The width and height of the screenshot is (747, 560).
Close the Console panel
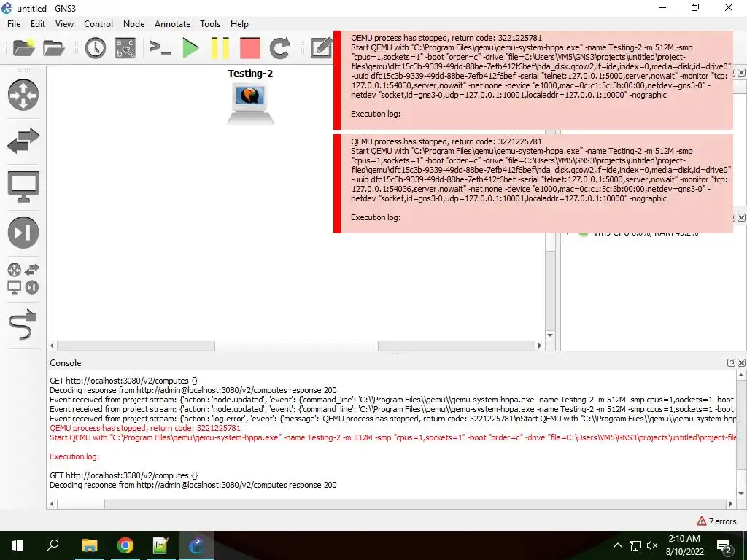point(741,363)
